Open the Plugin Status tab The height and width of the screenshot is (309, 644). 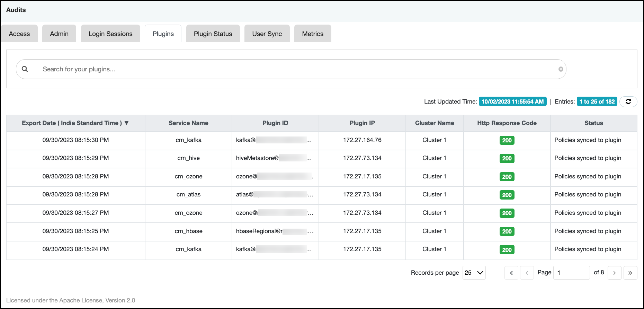213,34
